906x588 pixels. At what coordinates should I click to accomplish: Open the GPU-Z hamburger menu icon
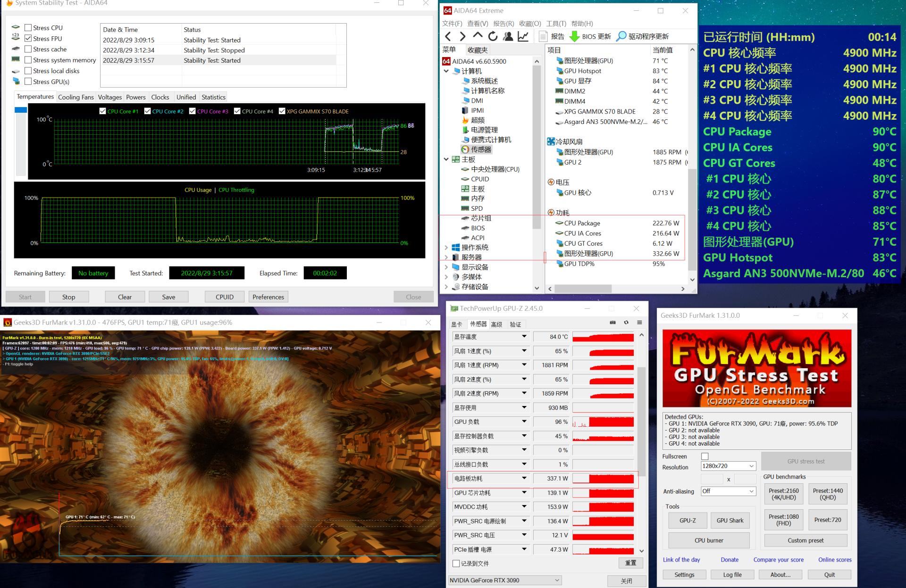pos(639,323)
